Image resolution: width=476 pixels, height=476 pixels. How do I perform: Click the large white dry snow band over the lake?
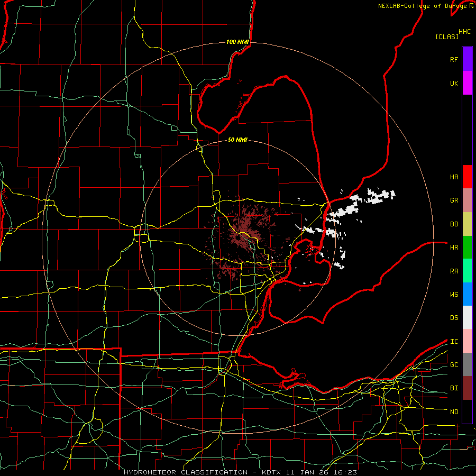[344, 211]
